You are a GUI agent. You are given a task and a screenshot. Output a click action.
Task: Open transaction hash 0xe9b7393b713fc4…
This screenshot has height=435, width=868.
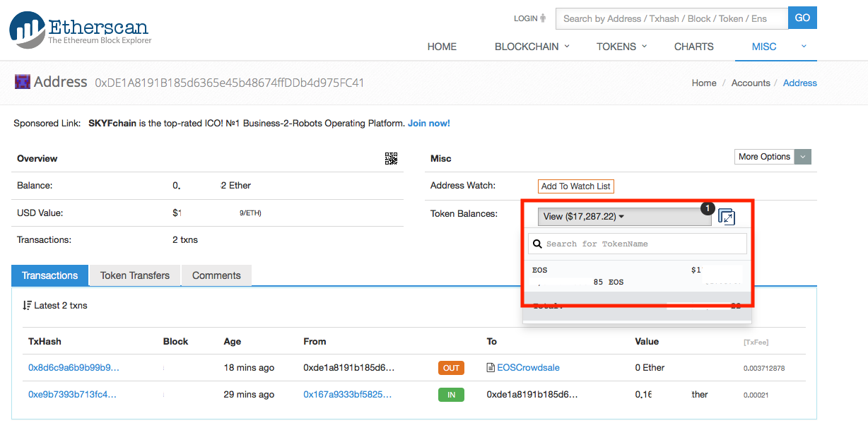pyautogui.click(x=72, y=395)
